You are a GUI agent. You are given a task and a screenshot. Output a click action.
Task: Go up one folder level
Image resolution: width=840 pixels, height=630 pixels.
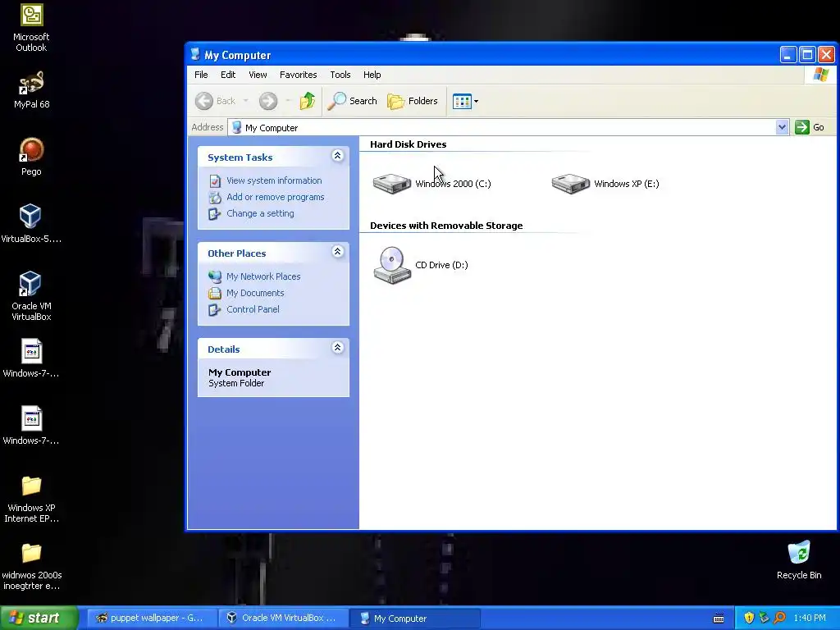(308, 101)
